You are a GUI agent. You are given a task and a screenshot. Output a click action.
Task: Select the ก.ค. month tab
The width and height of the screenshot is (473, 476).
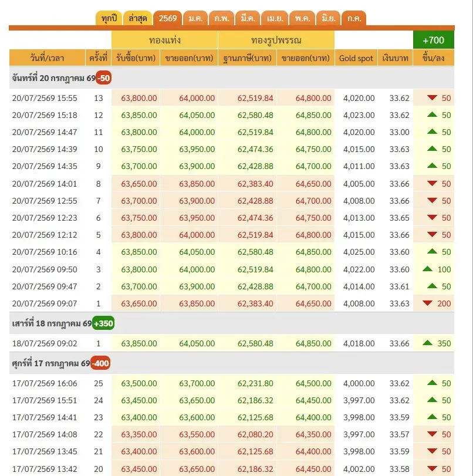pos(354,18)
